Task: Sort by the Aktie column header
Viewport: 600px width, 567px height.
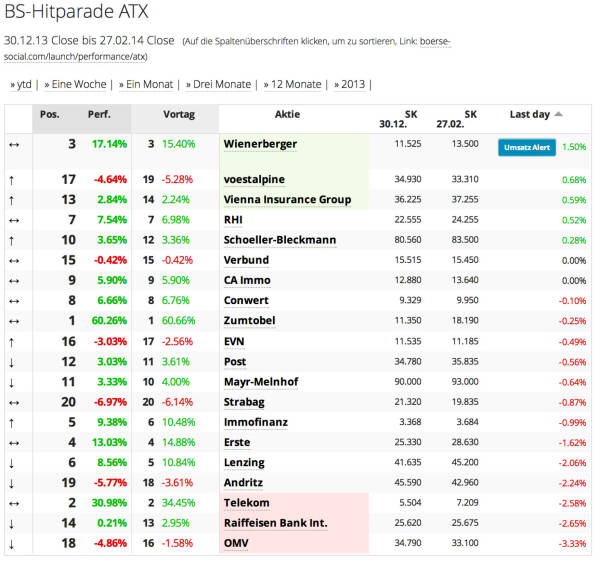Action: [x=286, y=114]
